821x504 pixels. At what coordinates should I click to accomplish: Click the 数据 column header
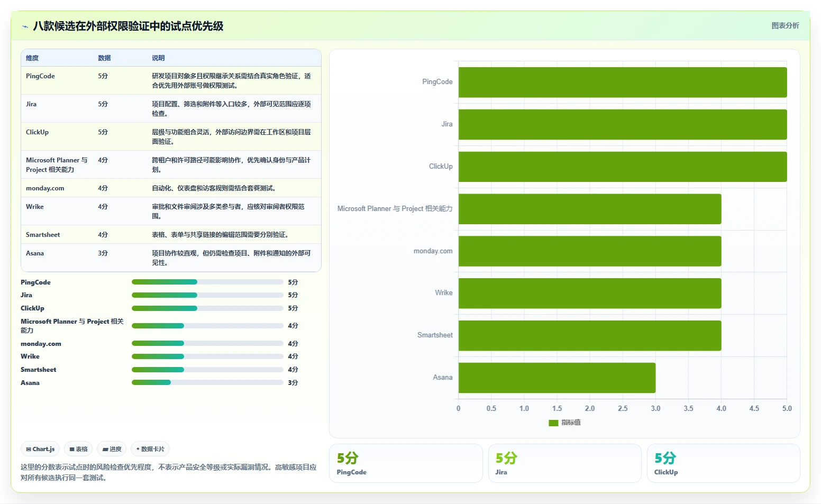click(x=104, y=58)
